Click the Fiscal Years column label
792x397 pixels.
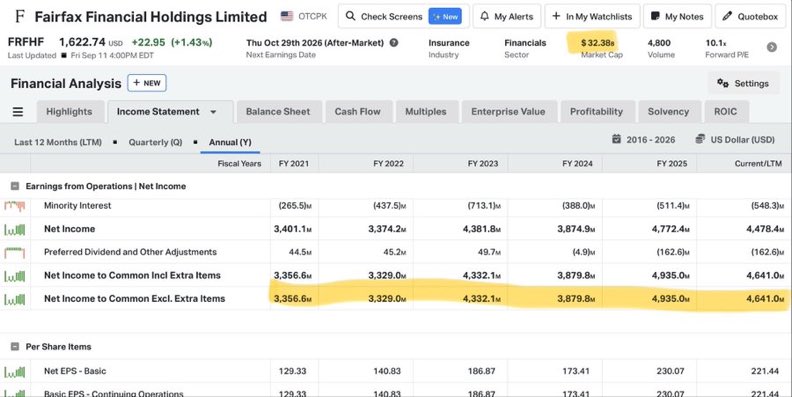pyautogui.click(x=239, y=164)
